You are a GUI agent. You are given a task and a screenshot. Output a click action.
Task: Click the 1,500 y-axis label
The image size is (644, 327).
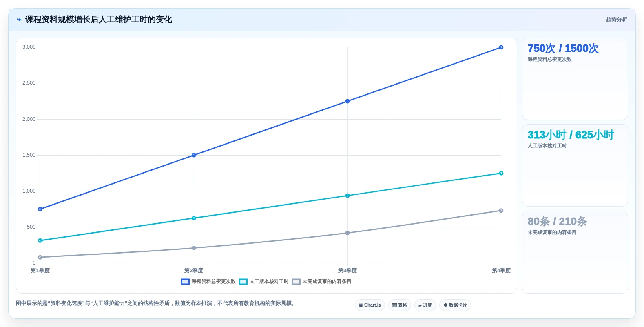(x=29, y=155)
